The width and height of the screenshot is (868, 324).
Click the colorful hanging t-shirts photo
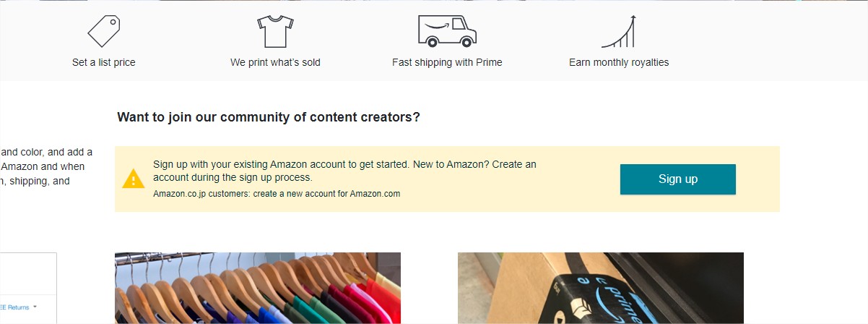(258, 288)
